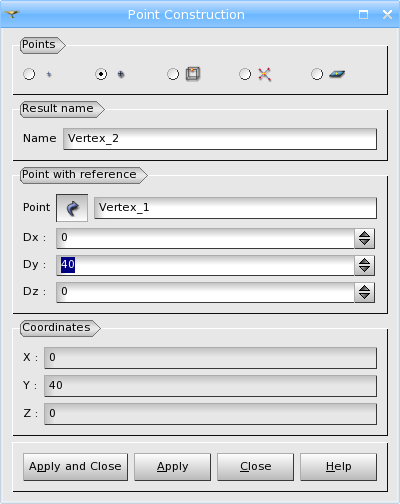Decrease the Dy value with down arrow
Viewport: 400px width, 504px height.
[x=365, y=269]
